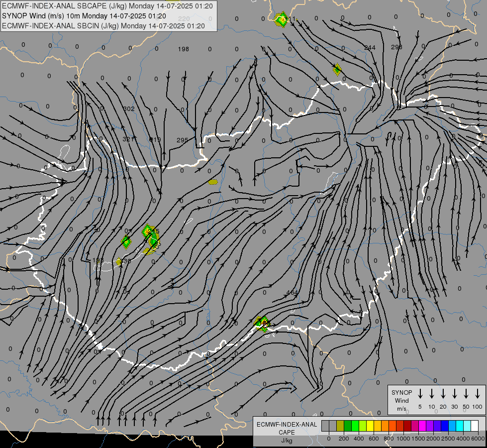Click the m/s unit in wind legend
The image size is (487, 448).
tap(401, 409)
